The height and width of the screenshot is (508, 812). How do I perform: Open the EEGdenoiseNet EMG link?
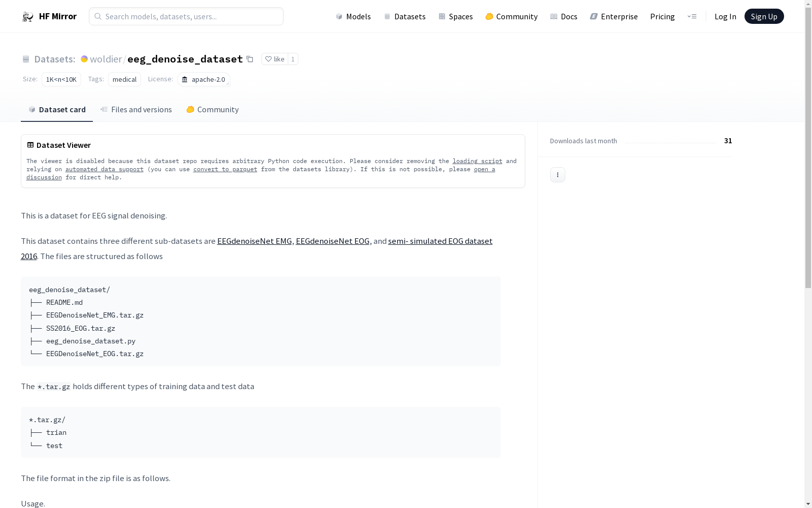click(x=255, y=241)
